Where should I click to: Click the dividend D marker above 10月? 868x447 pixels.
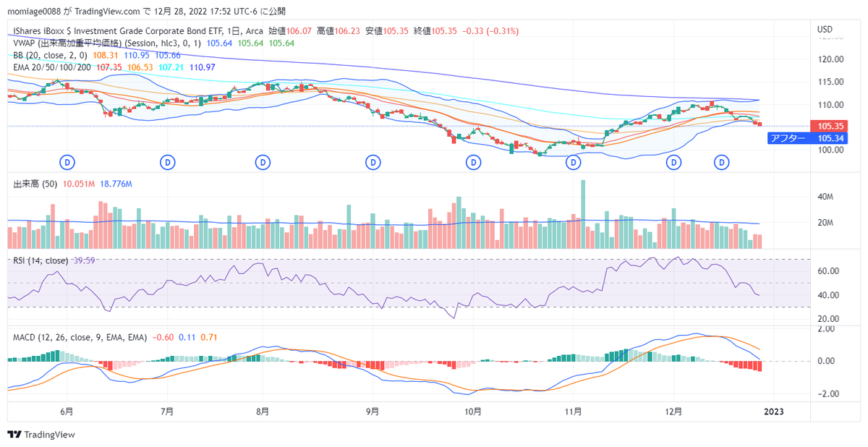pos(472,163)
